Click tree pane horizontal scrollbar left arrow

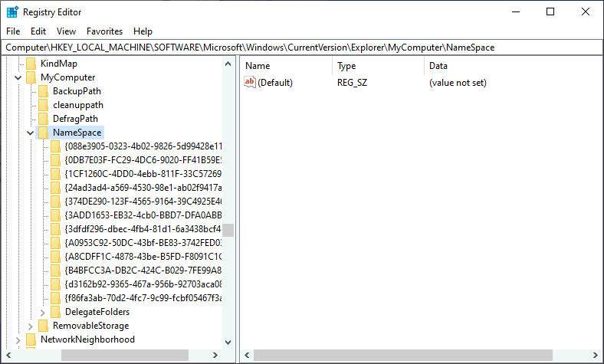coord(8,355)
